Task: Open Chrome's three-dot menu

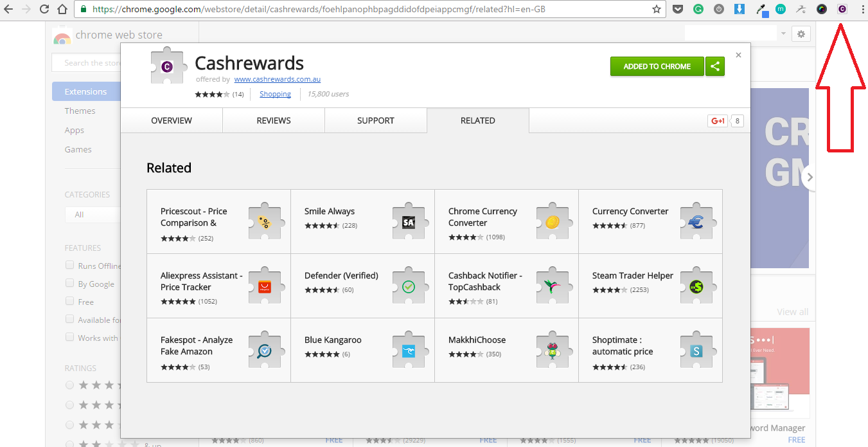Action: point(862,9)
